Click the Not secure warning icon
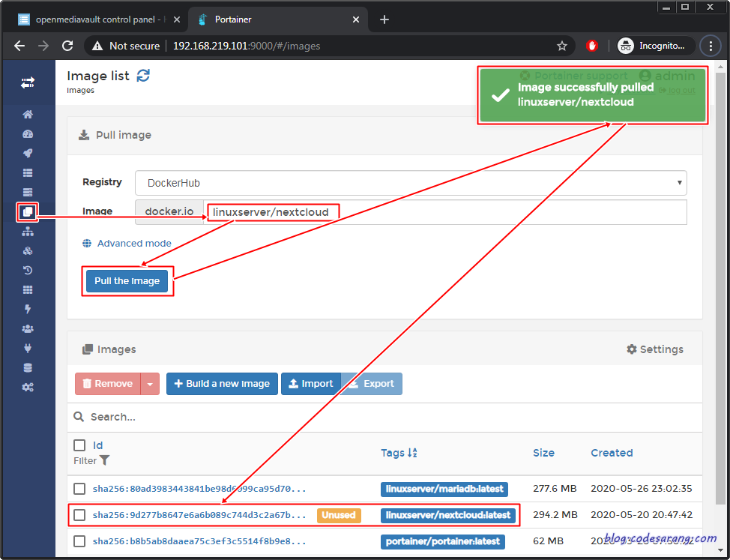 coord(97,46)
